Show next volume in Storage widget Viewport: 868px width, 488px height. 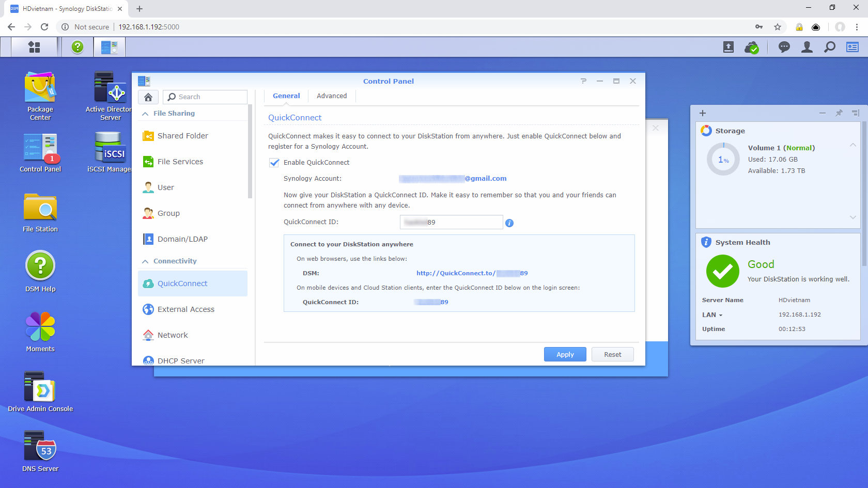coord(853,217)
